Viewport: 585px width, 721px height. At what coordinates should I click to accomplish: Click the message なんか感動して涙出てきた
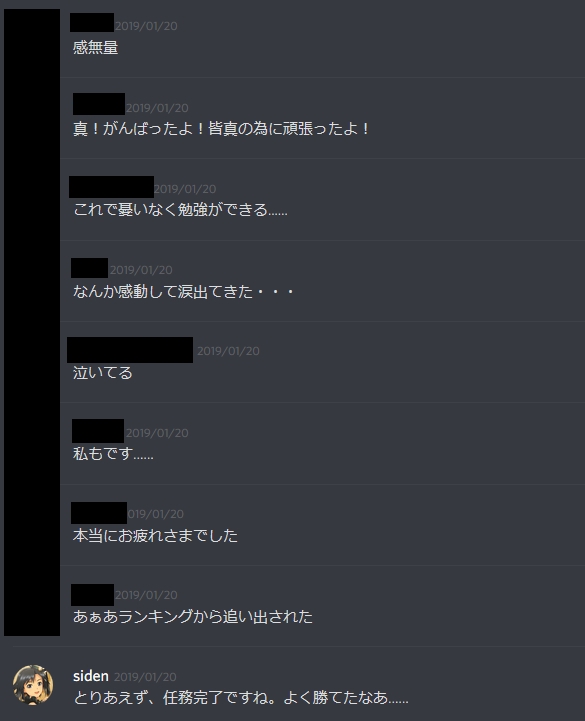[184, 291]
